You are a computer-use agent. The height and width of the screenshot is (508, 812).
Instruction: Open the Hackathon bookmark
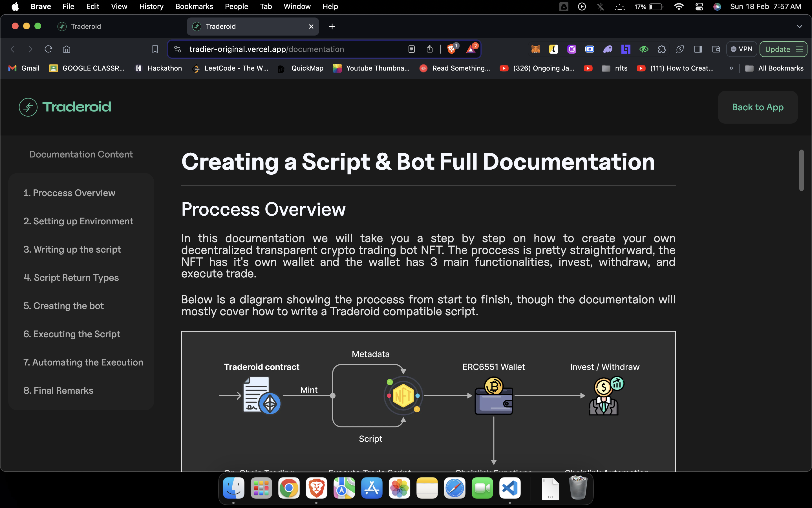[158, 68]
